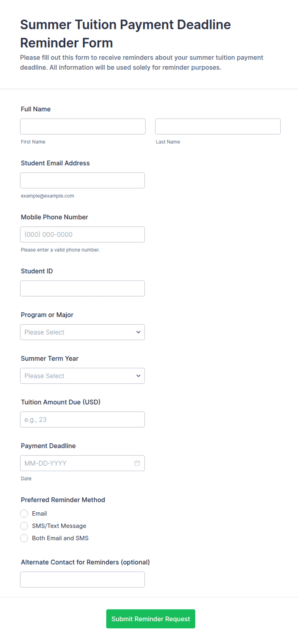298x644 pixels.
Task: Click the Summer Term Year chevron arrow
Action: click(x=138, y=376)
